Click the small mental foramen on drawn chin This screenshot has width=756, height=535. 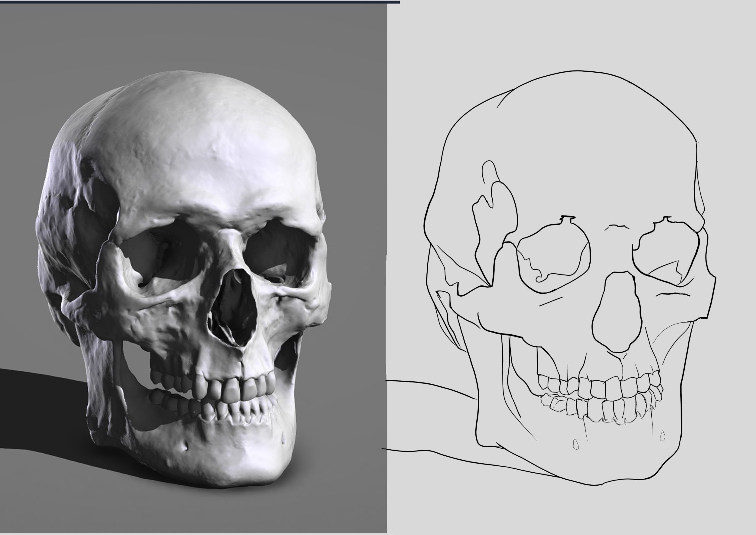pos(576,445)
